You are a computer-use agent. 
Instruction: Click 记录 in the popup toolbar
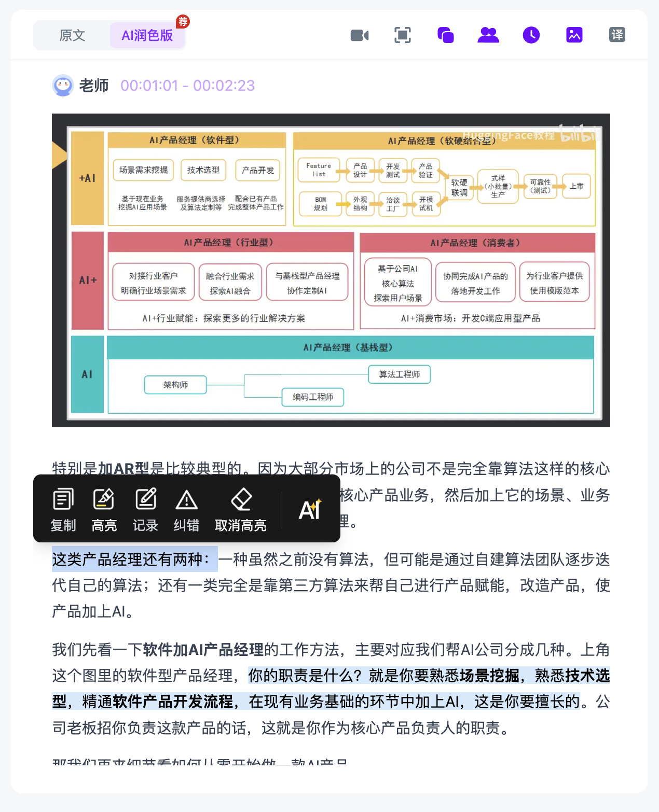[145, 510]
